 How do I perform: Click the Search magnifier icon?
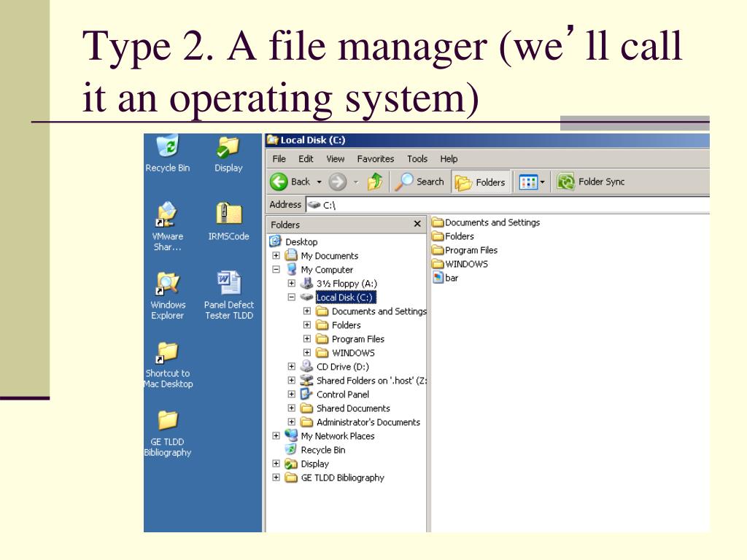click(404, 182)
